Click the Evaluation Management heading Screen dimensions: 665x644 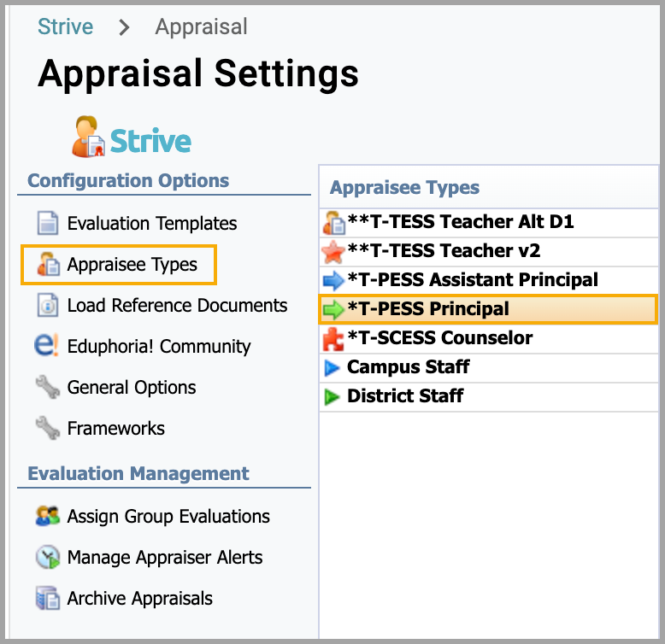(x=138, y=473)
